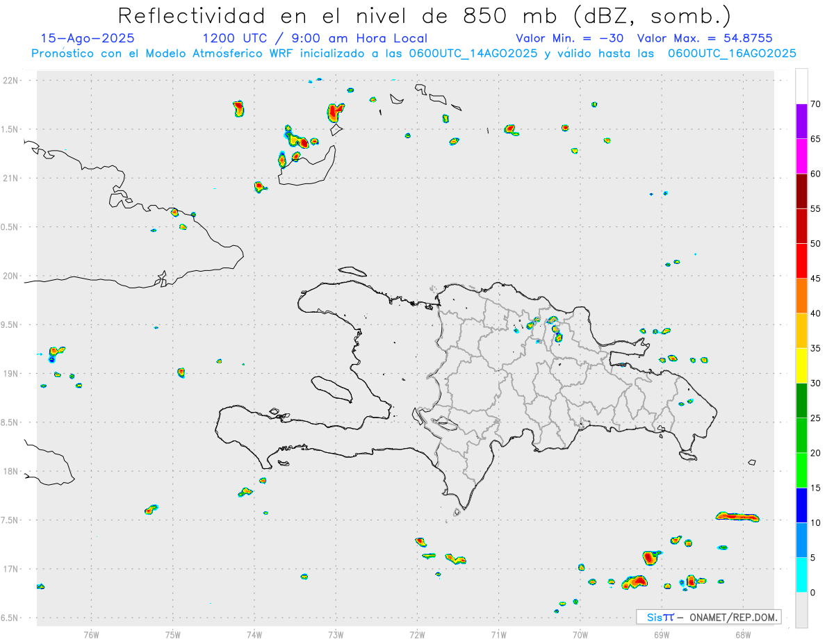Select the magenta 60–65 dBZ color band
This screenshot has width=834, height=644.
pos(801,156)
